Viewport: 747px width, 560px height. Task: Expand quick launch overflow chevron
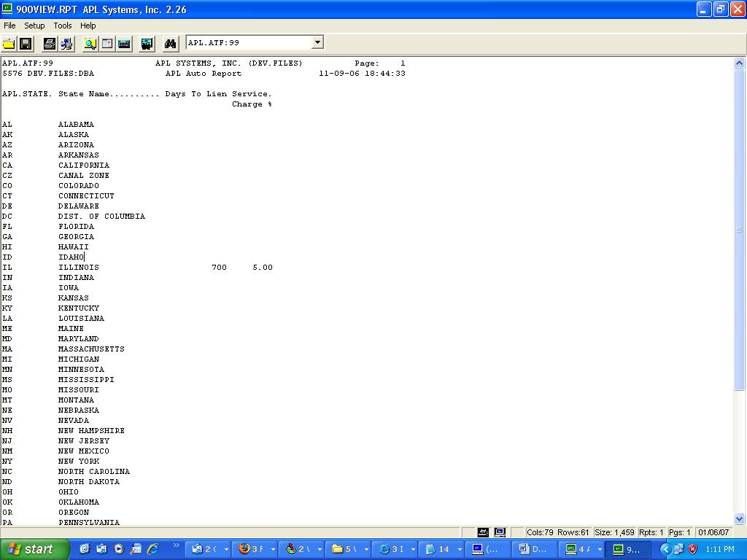[x=177, y=545]
